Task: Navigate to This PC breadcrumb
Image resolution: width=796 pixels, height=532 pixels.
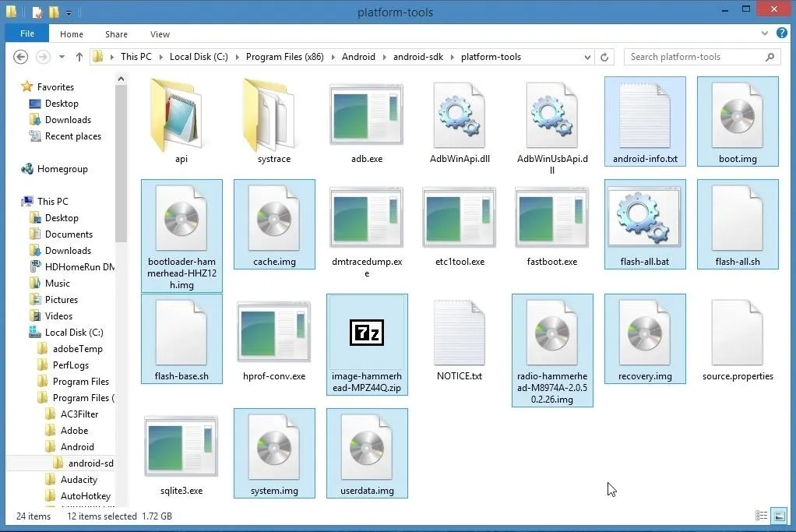Action: (x=136, y=57)
